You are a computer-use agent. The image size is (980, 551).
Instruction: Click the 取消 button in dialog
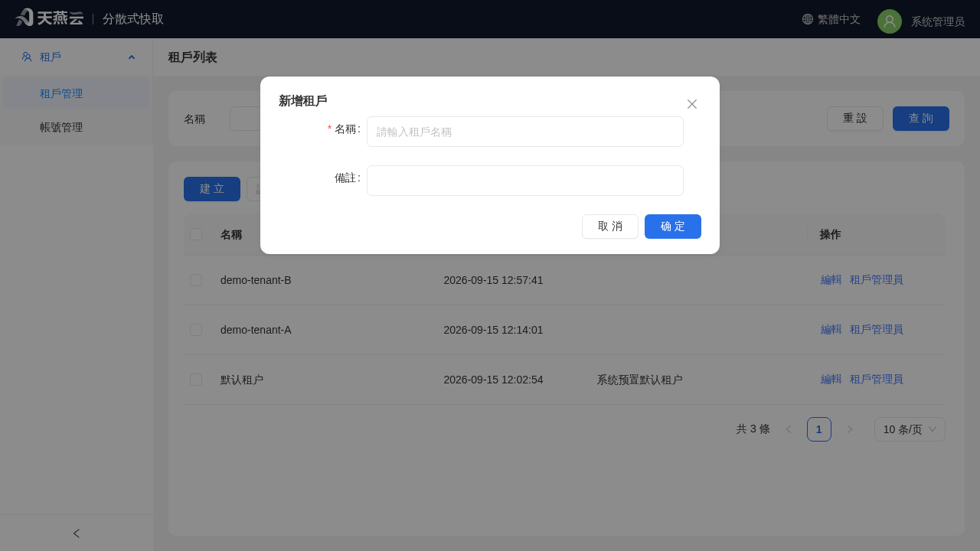610,227
